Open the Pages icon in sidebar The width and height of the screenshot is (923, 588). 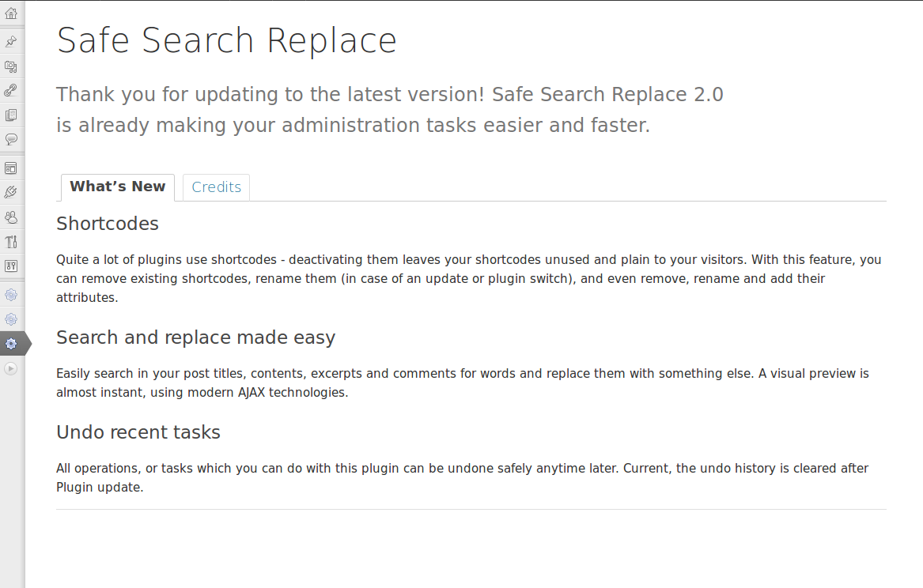pos(11,115)
